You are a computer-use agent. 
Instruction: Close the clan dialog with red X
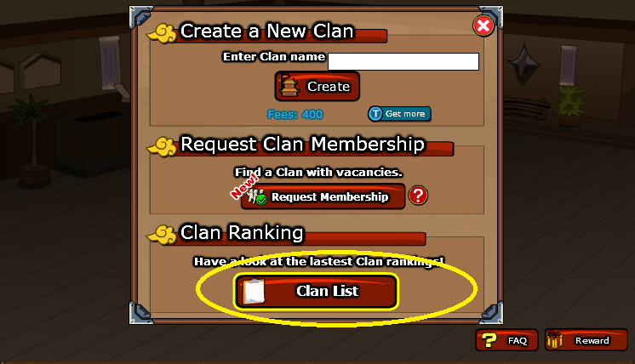coord(483,26)
